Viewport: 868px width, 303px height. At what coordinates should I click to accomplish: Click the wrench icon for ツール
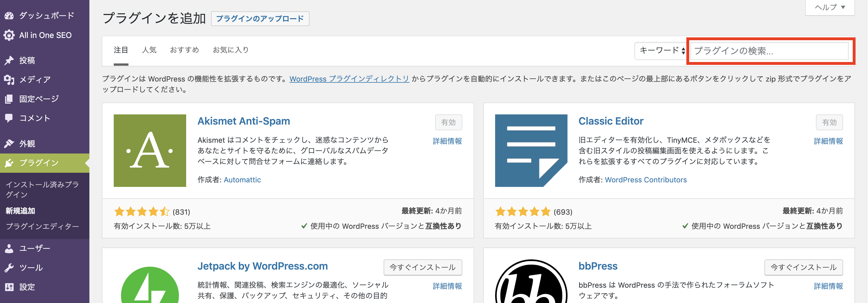(x=9, y=268)
